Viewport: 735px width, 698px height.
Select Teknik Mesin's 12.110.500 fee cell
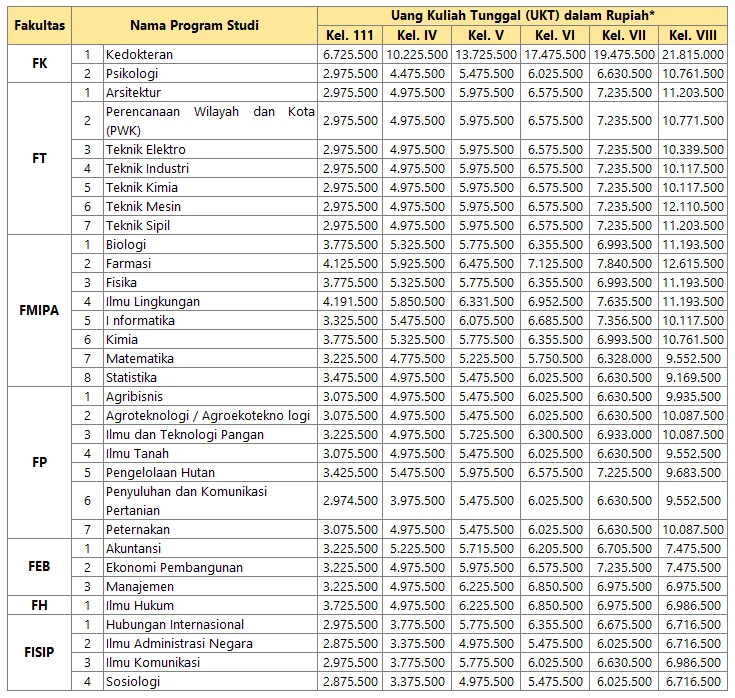point(693,207)
